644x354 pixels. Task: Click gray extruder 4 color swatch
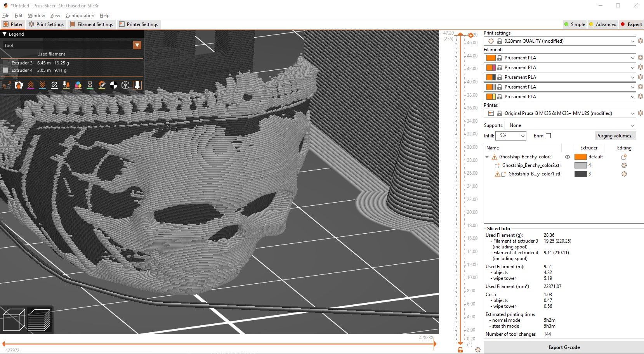coord(580,165)
